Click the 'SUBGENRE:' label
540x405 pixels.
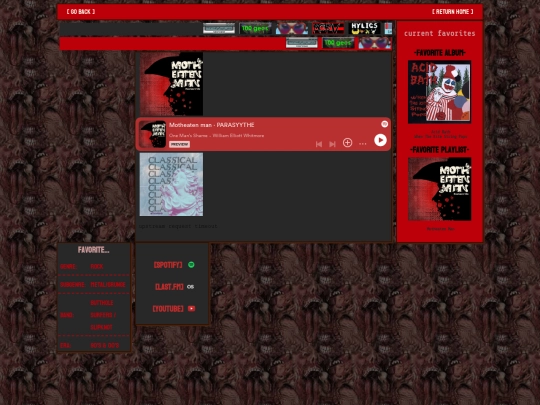pyautogui.click(x=72, y=285)
